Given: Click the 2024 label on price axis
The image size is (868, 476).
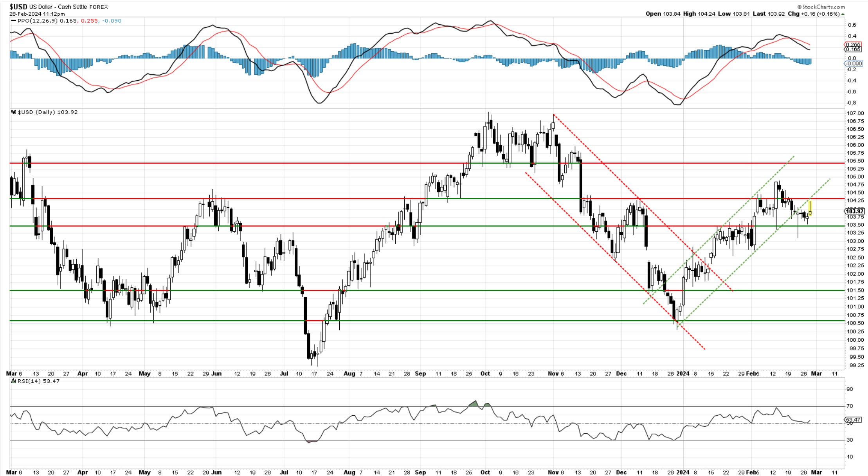Looking at the screenshot, I should [x=683, y=373].
